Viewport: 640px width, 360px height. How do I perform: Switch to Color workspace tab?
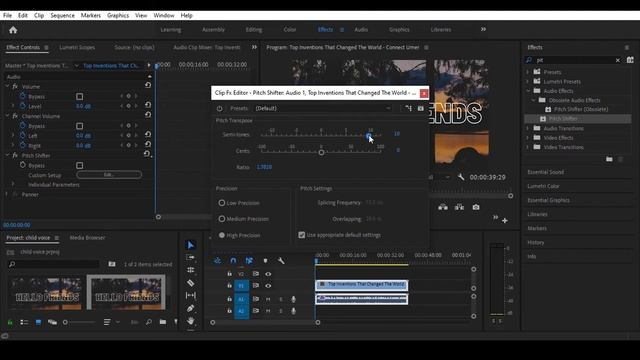[x=290, y=29]
